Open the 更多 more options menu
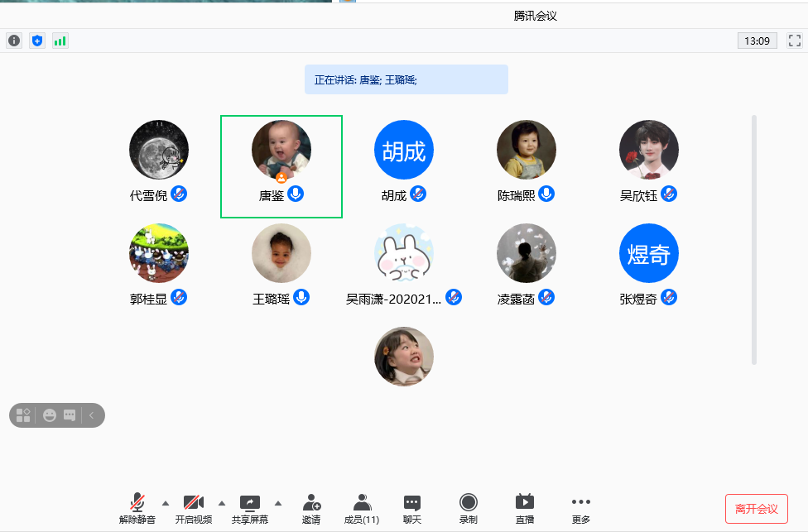The height and width of the screenshot is (532, 808). [x=581, y=508]
